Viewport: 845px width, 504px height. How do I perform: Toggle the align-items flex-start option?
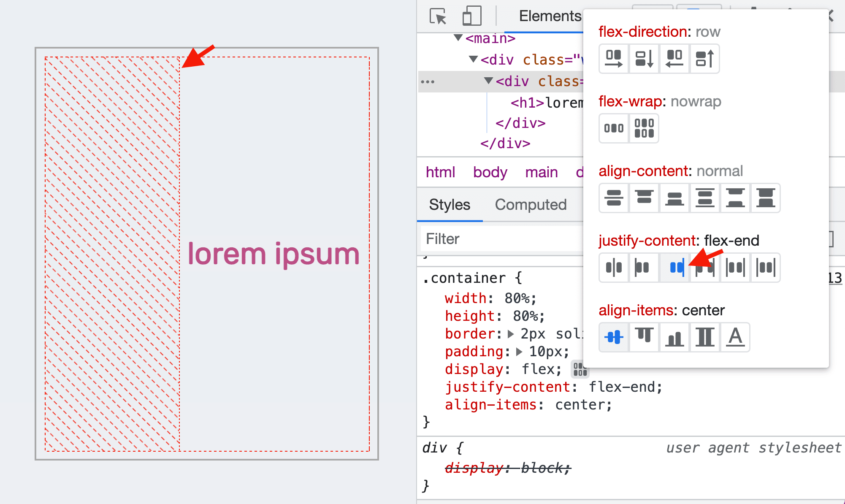tap(644, 337)
